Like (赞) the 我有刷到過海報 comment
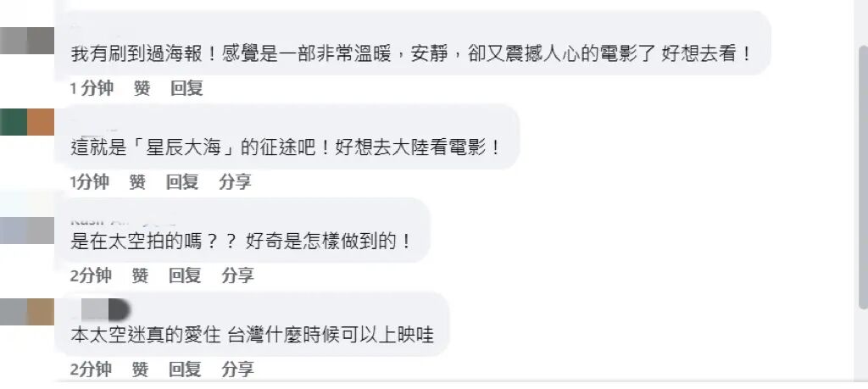Image resolution: width=868 pixels, height=389 pixels. 142,88
